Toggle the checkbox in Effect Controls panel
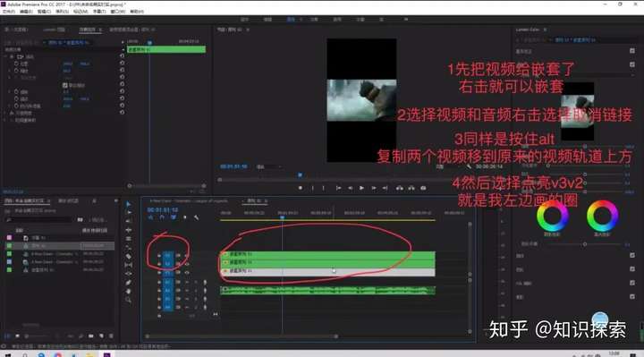Screen dimensions: 644x357 [x=65, y=86]
